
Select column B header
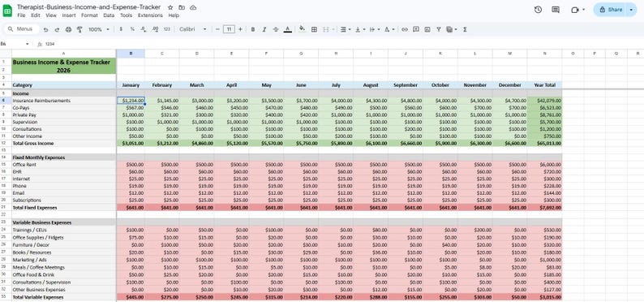pos(131,54)
